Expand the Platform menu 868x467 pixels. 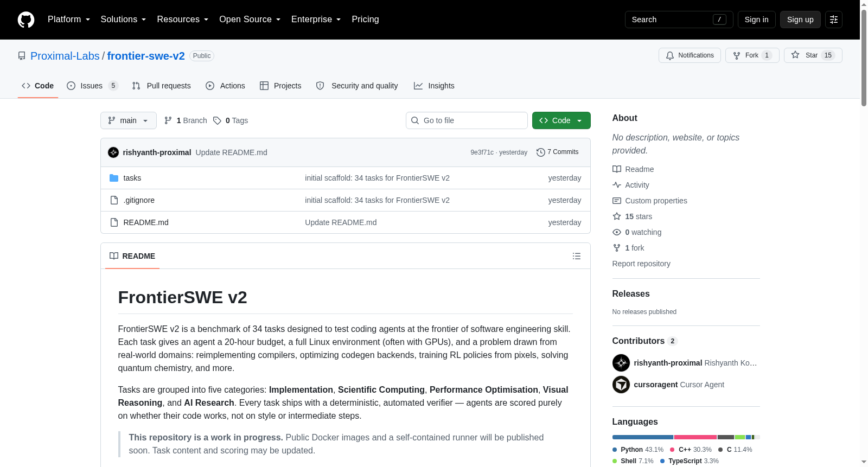point(69,20)
